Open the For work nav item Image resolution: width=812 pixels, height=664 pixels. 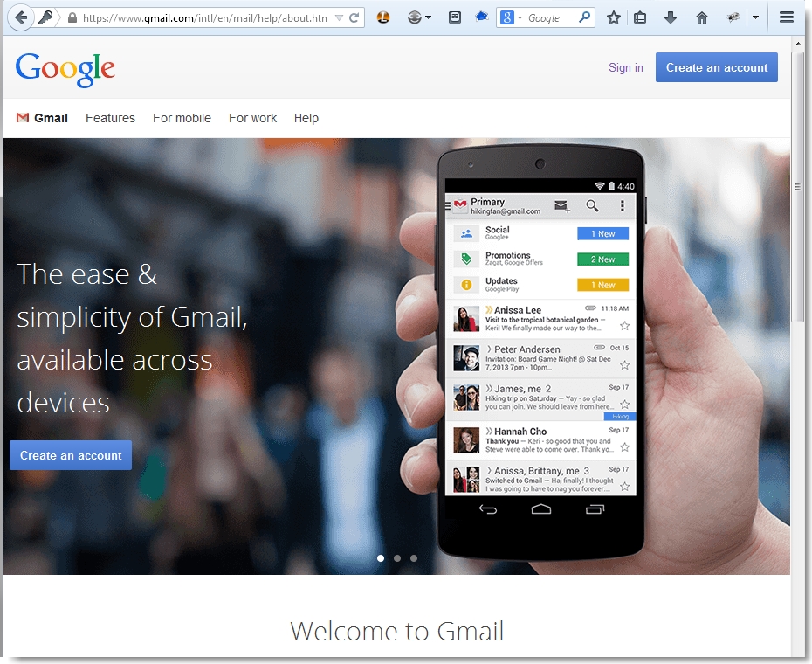tap(252, 118)
